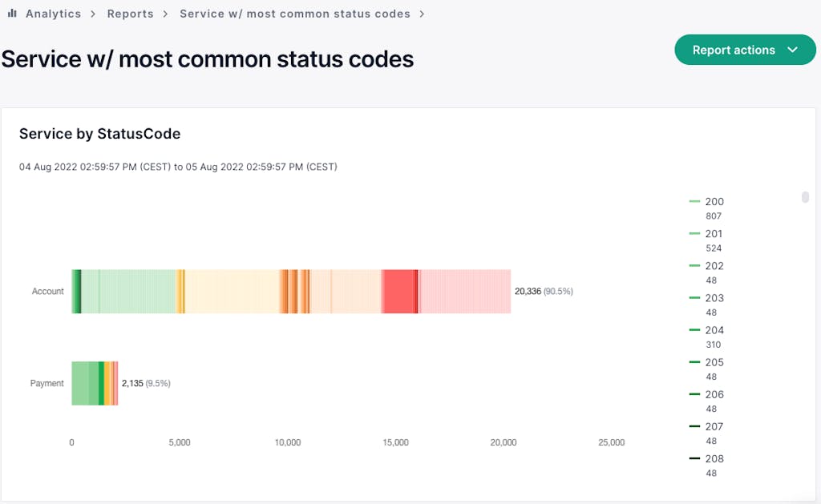Click chevron after the Reports breadcrumb
Screen dimensions: 821x504
click(x=165, y=14)
